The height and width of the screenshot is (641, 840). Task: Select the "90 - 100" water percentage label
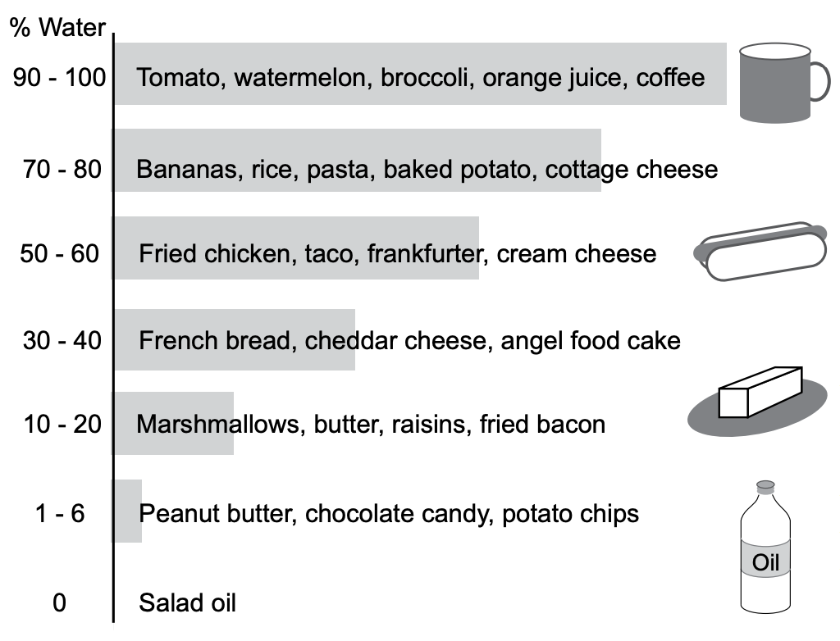60,78
